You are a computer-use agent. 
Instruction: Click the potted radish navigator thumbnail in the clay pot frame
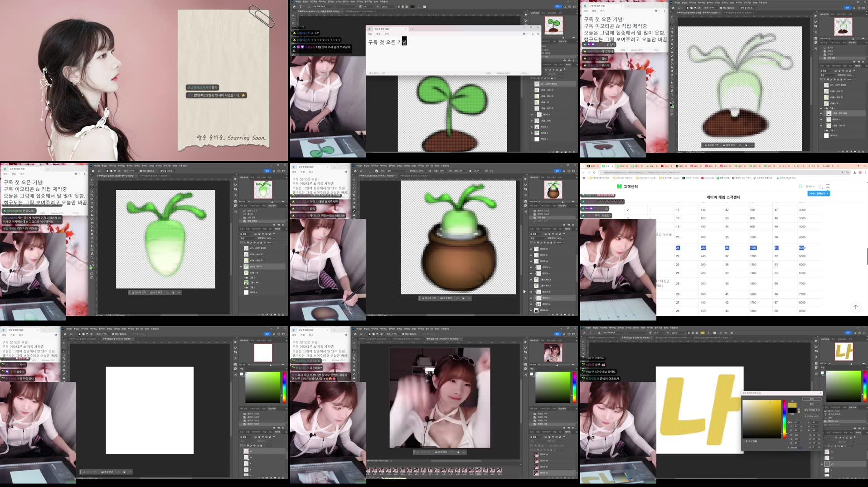tap(553, 189)
